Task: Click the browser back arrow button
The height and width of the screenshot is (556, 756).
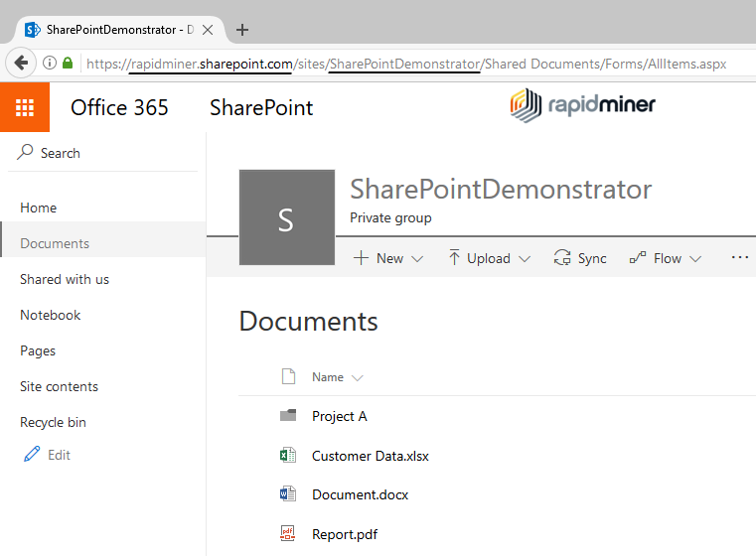Action: pos(21,63)
